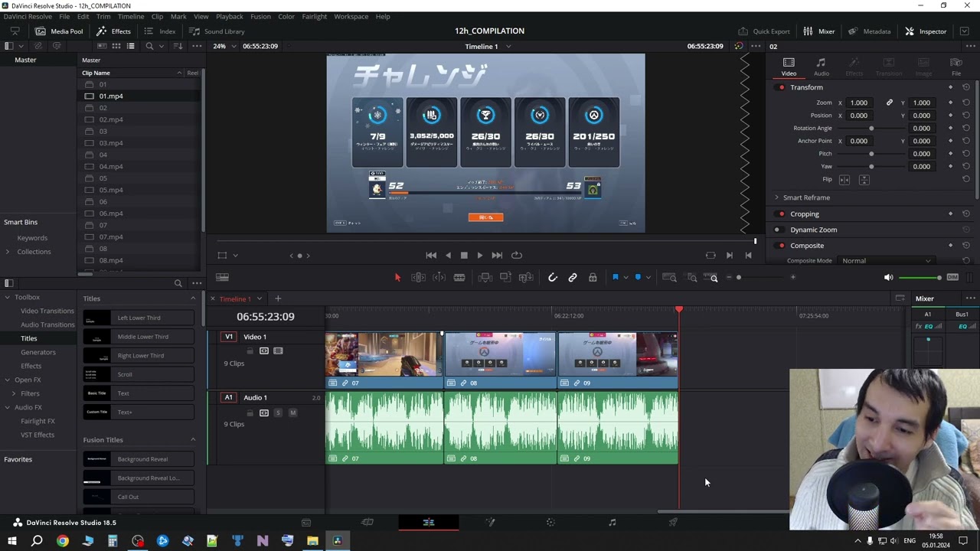Flip the clip vertically in Inspector
This screenshot has height=551, width=980.
pyautogui.click(x=864, y=180)
